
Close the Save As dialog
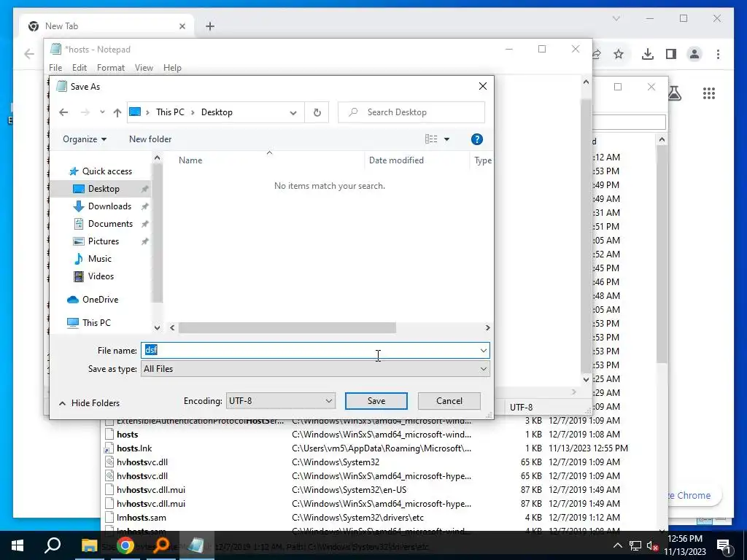(483, 86)
